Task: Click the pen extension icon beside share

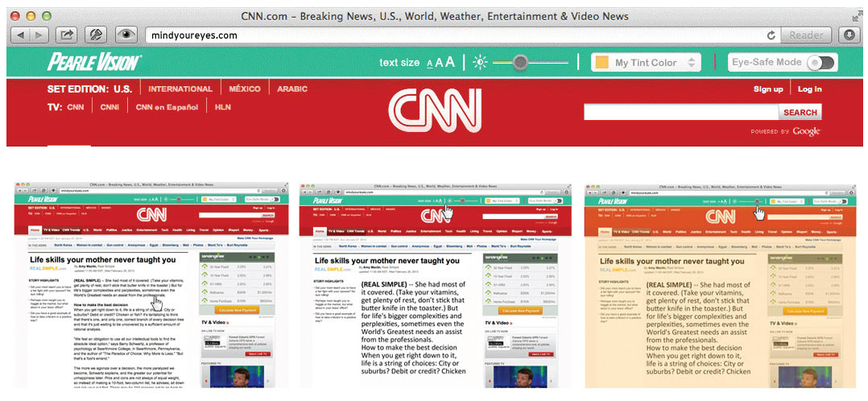Action: click(x=96, y=35)
